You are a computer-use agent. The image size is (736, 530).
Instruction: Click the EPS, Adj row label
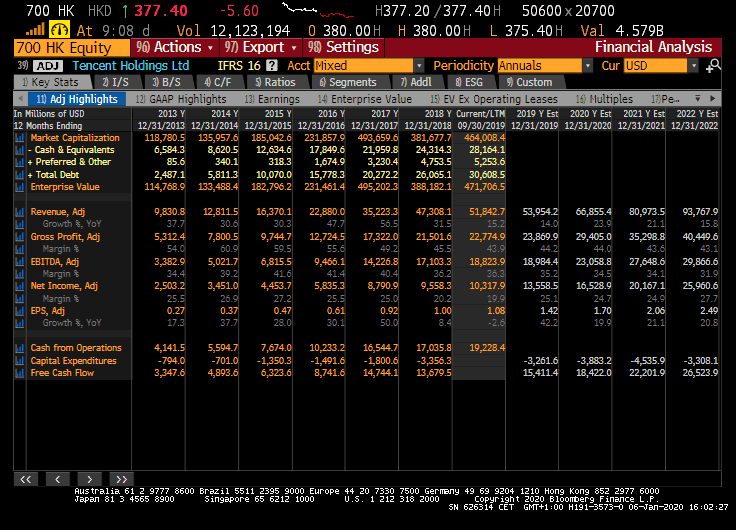click(x=47, y=311)
